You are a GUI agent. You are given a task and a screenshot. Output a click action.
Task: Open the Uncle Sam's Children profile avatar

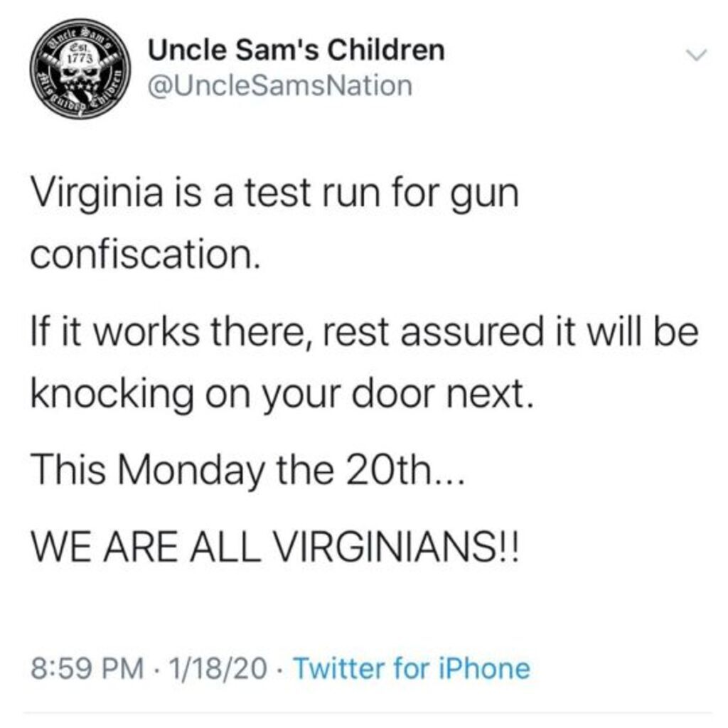click(80, 70)
